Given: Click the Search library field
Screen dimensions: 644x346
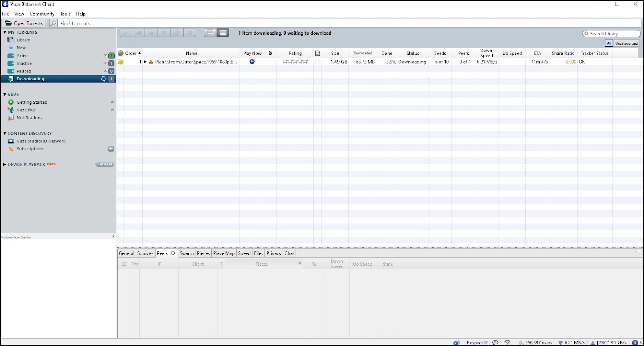Looking at the screenshot, I should click(x=611, y=34).
